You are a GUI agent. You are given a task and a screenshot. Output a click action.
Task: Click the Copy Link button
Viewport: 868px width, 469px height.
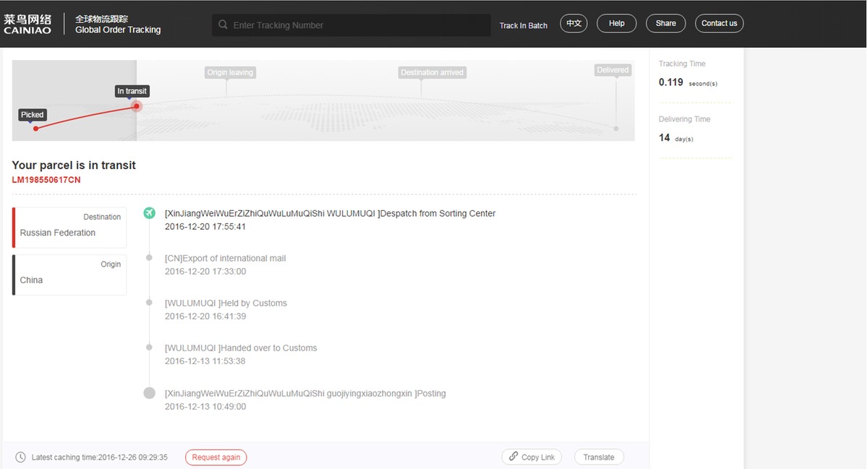click(x=532, y=457)
